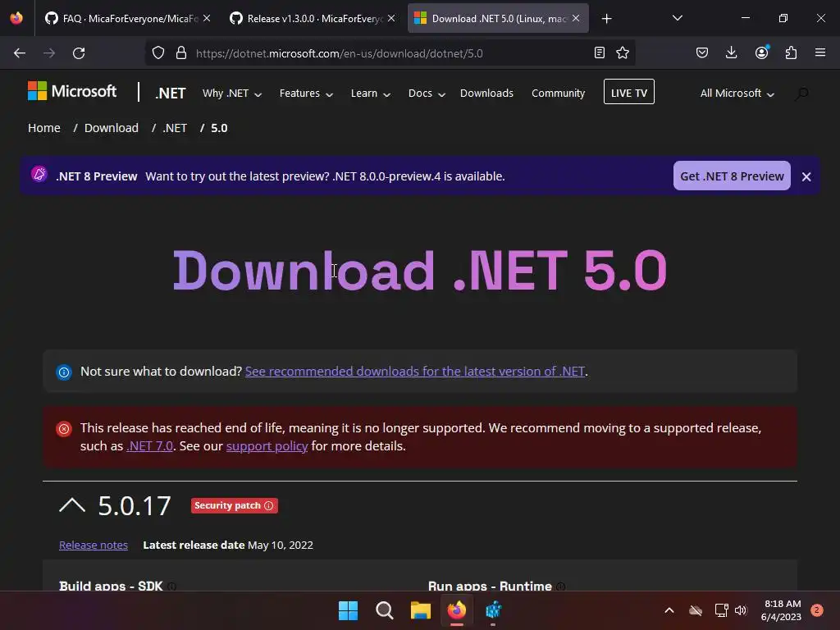Open the support policy link
This screenshot has height=630, width=840.
point(267,446)
